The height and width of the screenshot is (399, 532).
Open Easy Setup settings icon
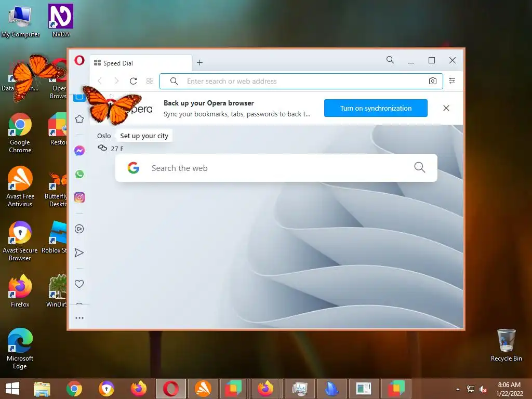coord(452,81)
